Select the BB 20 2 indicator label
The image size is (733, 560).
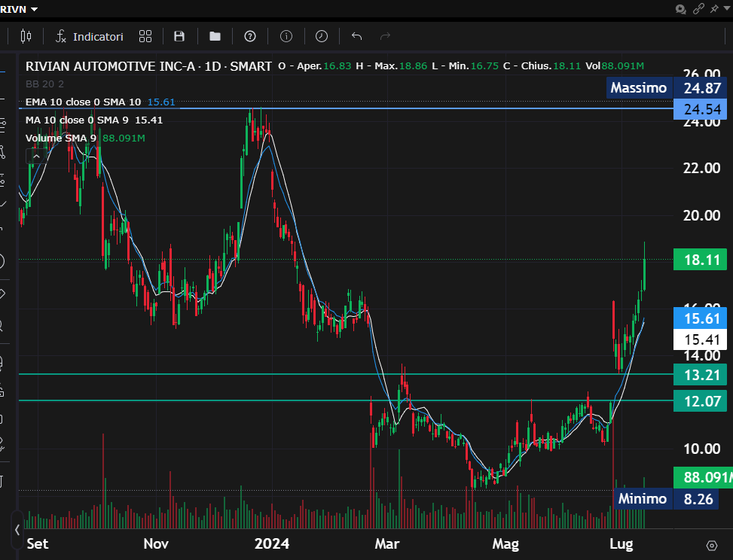point(44,84)
